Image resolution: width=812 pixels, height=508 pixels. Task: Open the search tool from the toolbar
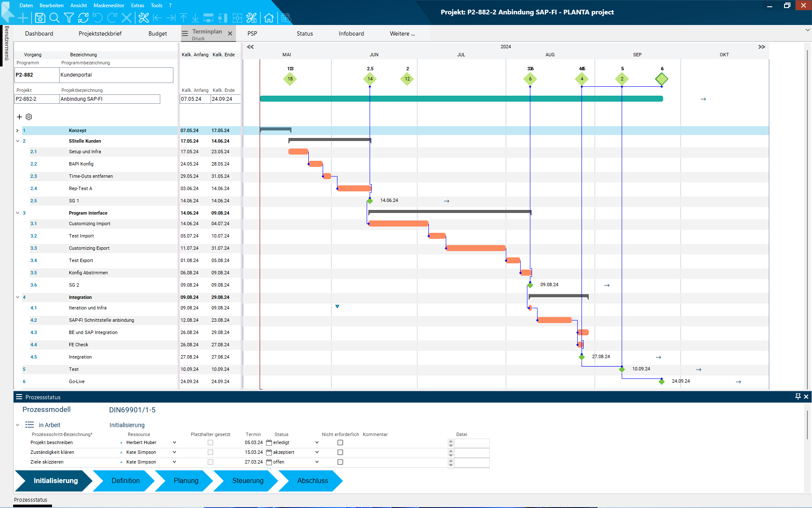55,18
